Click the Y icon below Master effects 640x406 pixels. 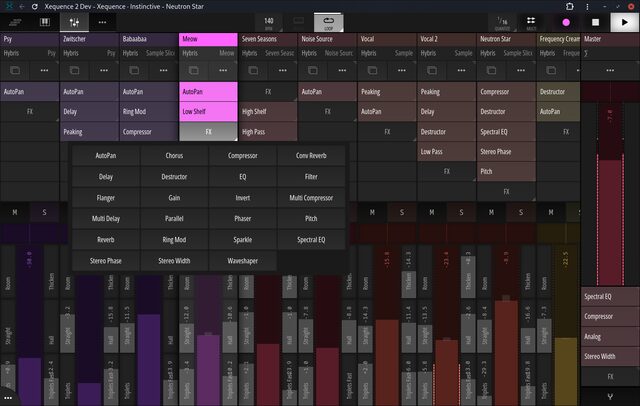(610, 396)
